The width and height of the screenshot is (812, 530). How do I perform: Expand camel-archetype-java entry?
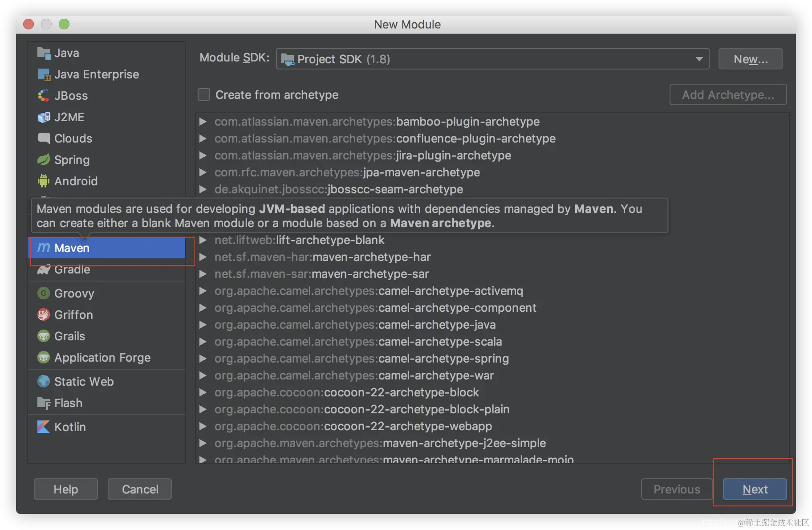pyautogui.click(x=203, y=325)
